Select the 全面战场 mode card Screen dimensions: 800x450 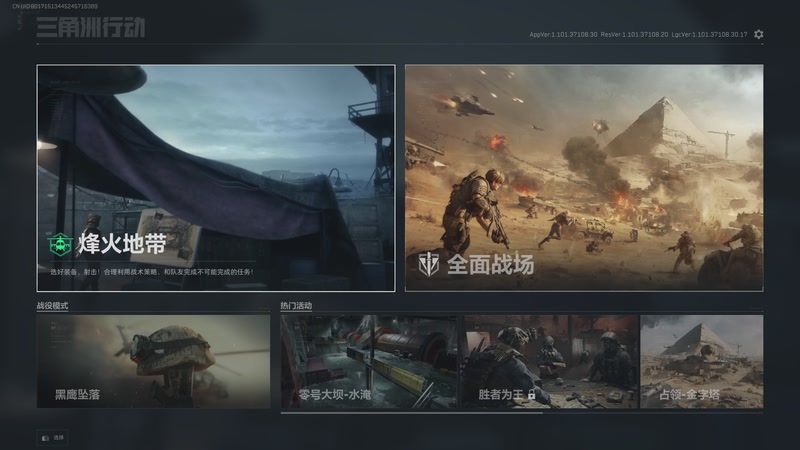584,178
